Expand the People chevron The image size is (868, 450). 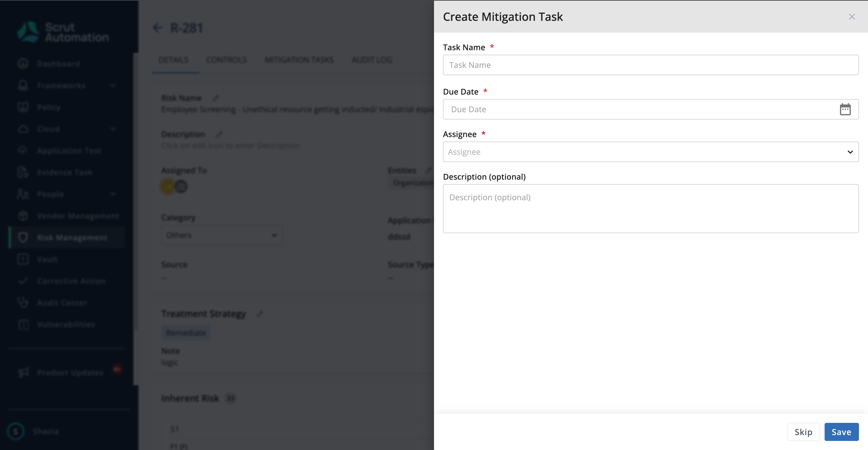click(113, 194)
